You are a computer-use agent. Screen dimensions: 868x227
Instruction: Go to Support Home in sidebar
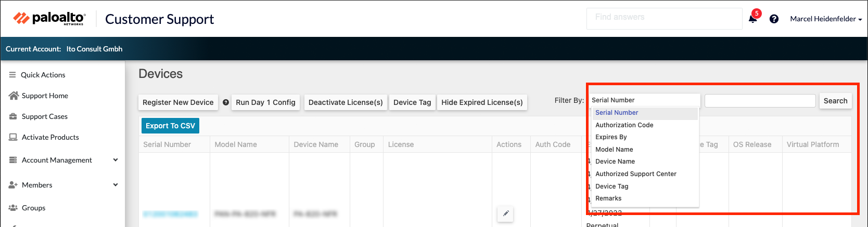pyautogui.click(x=45, y=96)
